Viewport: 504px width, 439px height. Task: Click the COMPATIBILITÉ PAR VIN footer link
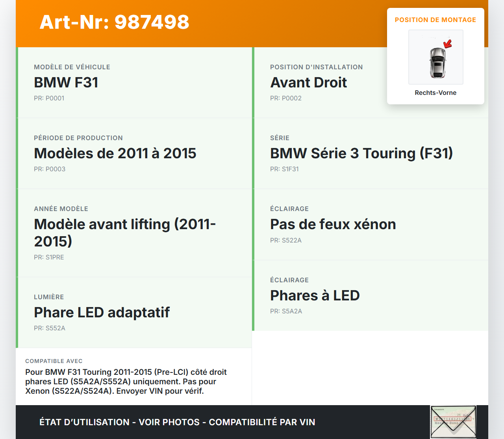(262, 422)
